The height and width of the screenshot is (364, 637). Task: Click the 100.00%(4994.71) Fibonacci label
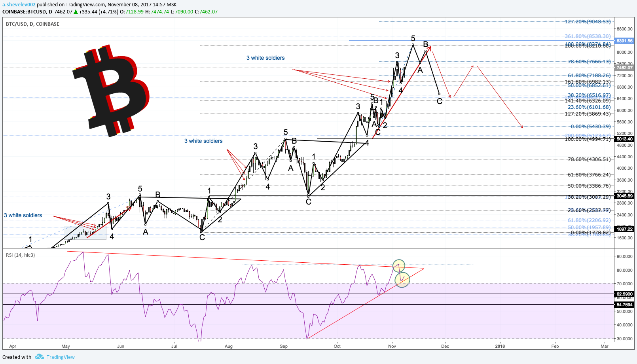(588, 139)
